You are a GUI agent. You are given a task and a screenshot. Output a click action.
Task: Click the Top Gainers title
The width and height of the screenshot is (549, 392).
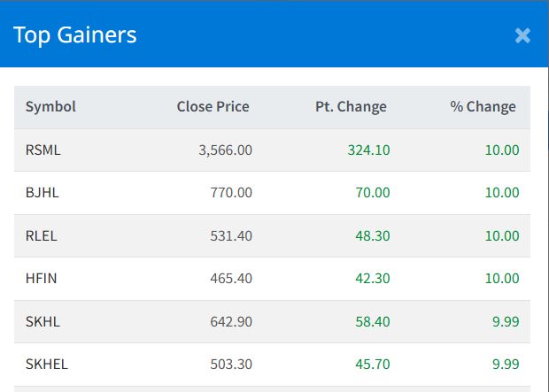coord(74,35)
